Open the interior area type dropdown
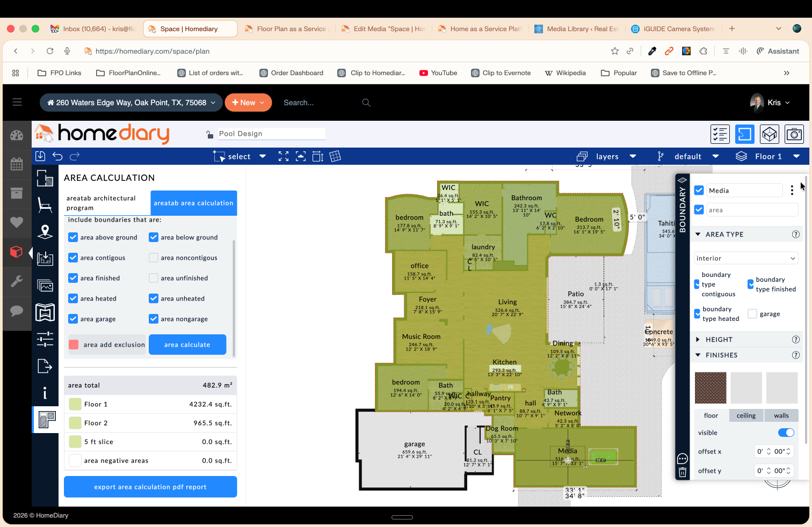The height and width of the screenshot is (527, 812). click(x=746, y=258)
